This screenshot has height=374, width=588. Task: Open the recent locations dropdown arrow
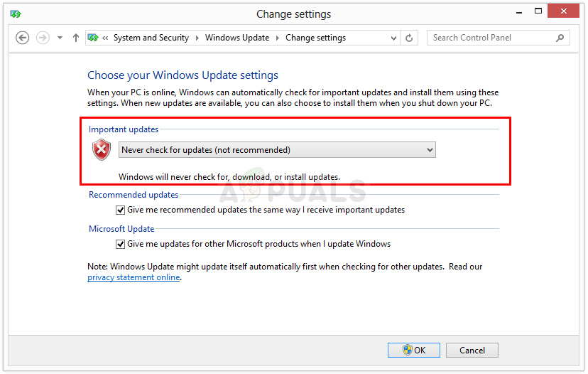tap(60, 38)
